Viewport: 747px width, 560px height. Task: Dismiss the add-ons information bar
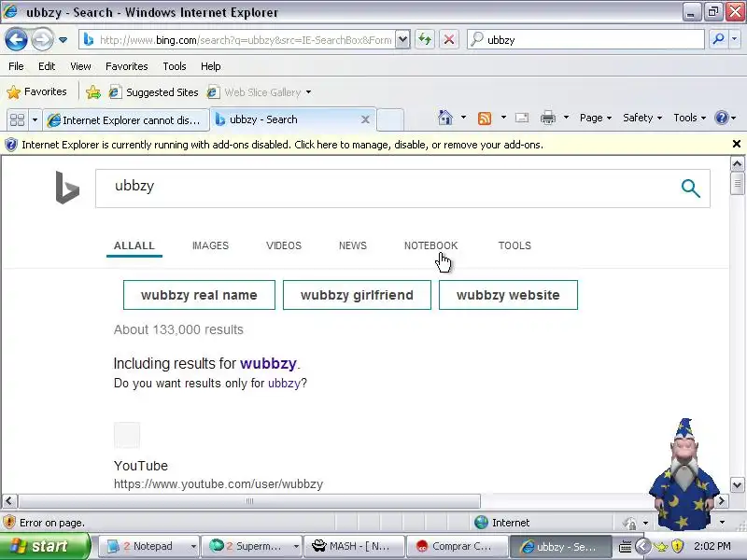click(737, 144)
